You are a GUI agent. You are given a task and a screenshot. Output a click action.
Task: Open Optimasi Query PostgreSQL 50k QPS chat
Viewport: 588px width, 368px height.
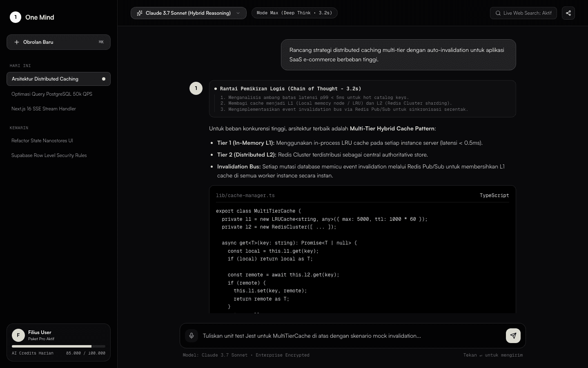58,94
